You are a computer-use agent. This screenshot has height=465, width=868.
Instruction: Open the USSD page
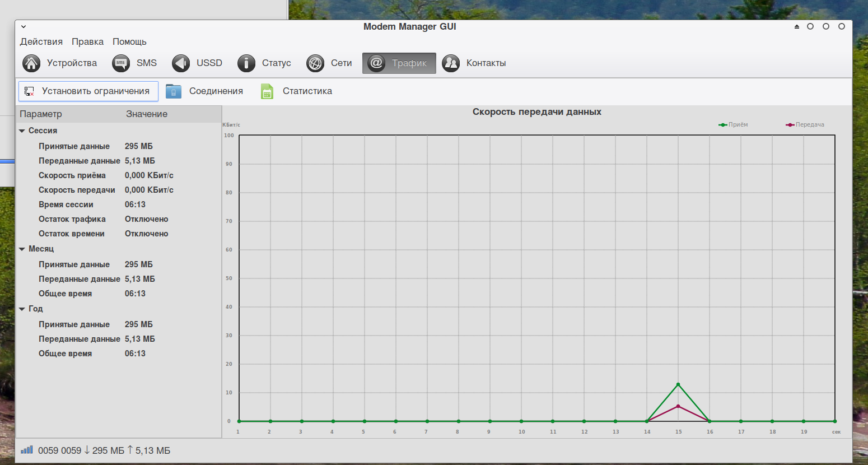coord(197,63)
